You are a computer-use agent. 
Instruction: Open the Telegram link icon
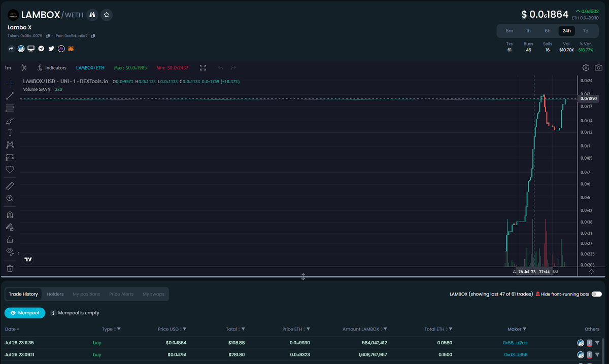41,49
